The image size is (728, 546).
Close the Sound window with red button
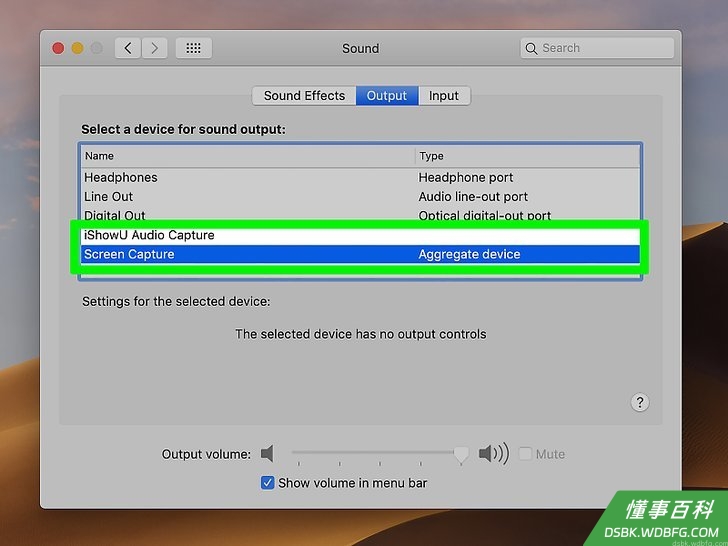click(58, 48)
